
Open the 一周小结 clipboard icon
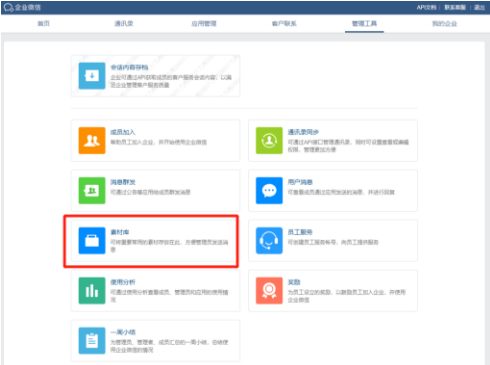[92, 341]
